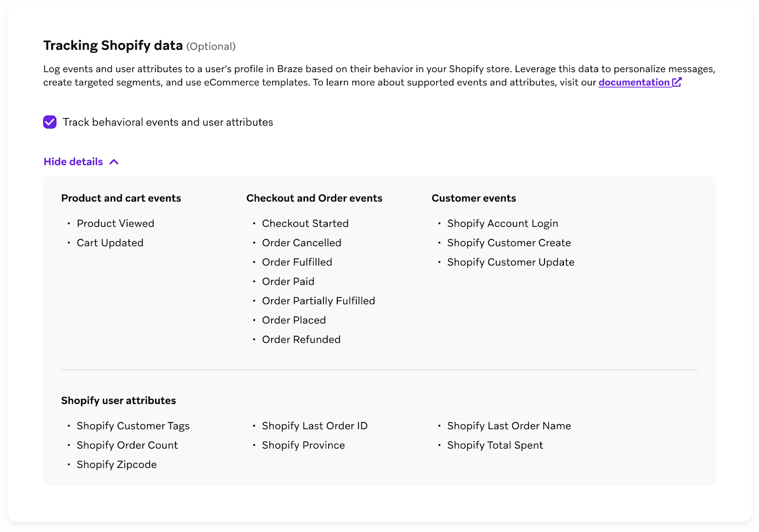Image resolution: width=759 pixels, height=532 pixels.
Task: Click the Shopify user attributes heading
Action: click(119, 401)
